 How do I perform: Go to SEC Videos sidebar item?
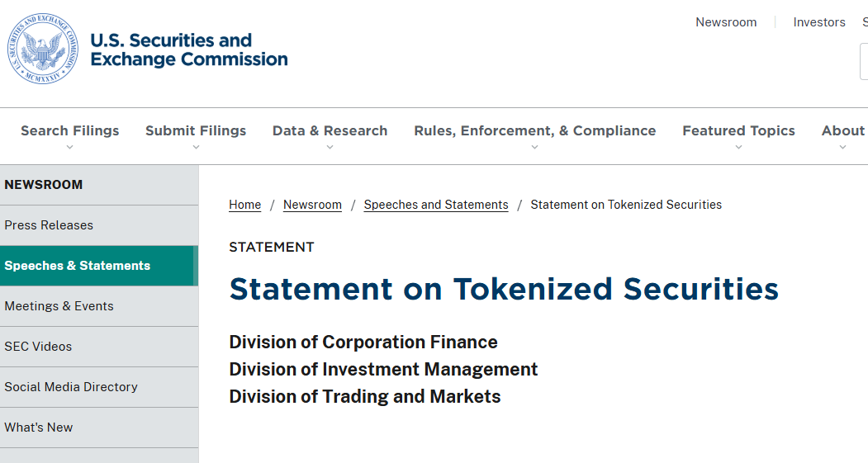(38, 347)
